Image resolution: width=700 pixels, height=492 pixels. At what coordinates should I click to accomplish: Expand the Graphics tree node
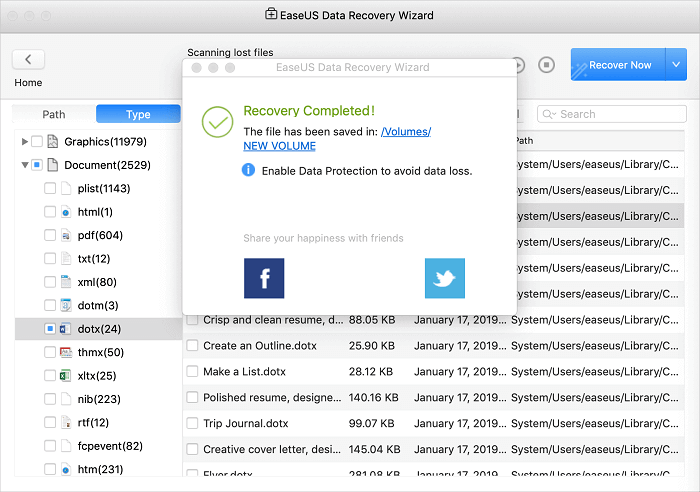coord(25,142)
